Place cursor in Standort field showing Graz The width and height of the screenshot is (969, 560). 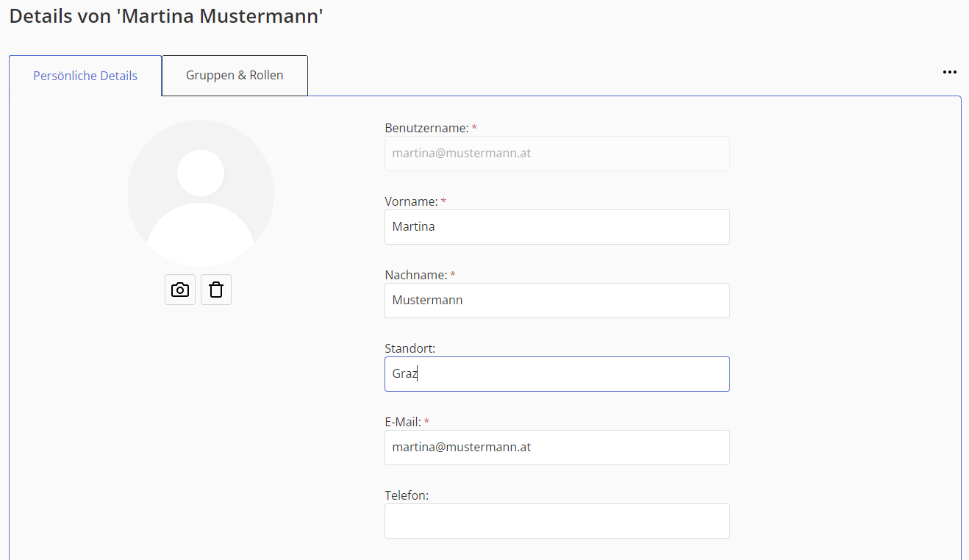557,374
